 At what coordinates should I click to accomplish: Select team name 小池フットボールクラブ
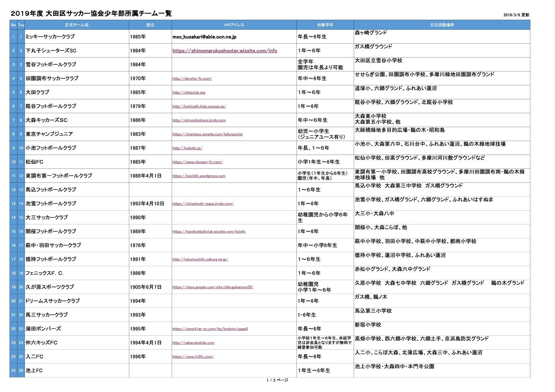pyautogui.click(x=51, y=148)
